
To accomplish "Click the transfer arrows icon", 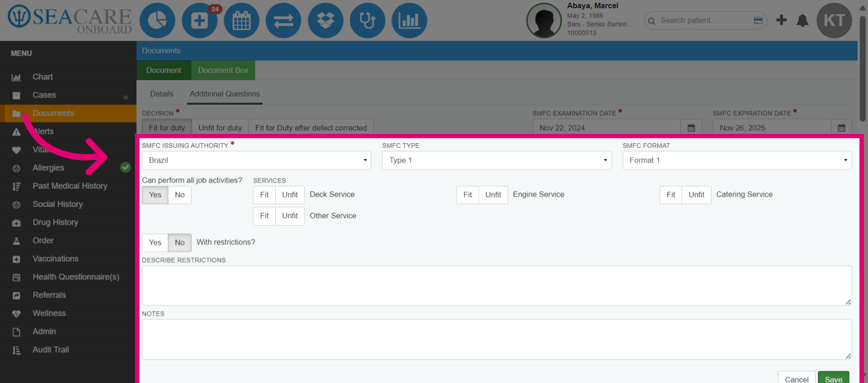I will [283, 20].
